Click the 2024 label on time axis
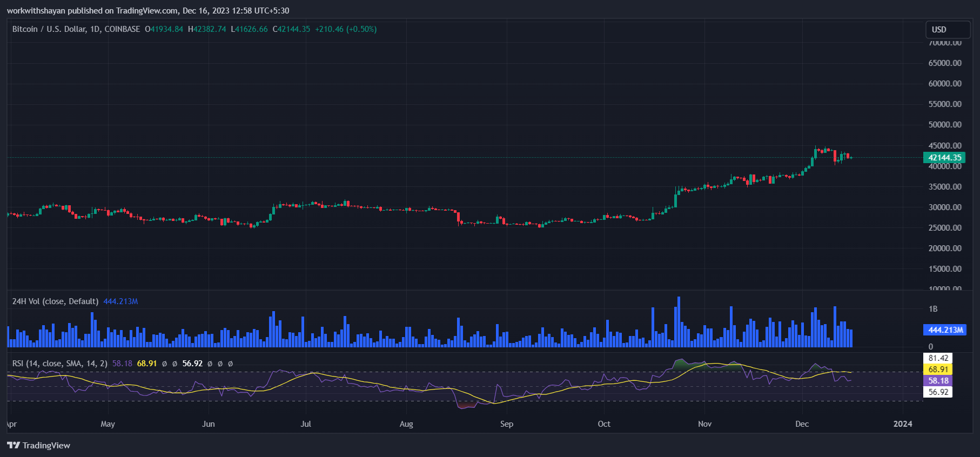Screen dimensions: 980x457 tap(903, 424)
